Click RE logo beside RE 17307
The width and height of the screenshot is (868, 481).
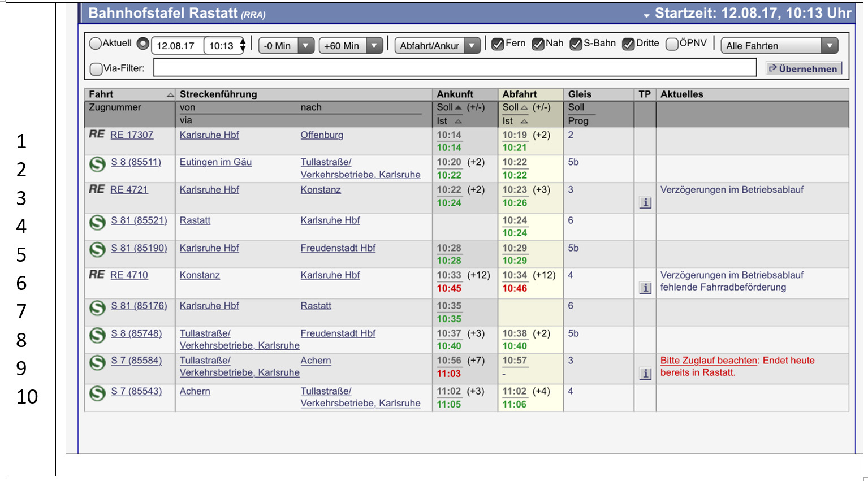pyautogui.click(x=97, y=134)
